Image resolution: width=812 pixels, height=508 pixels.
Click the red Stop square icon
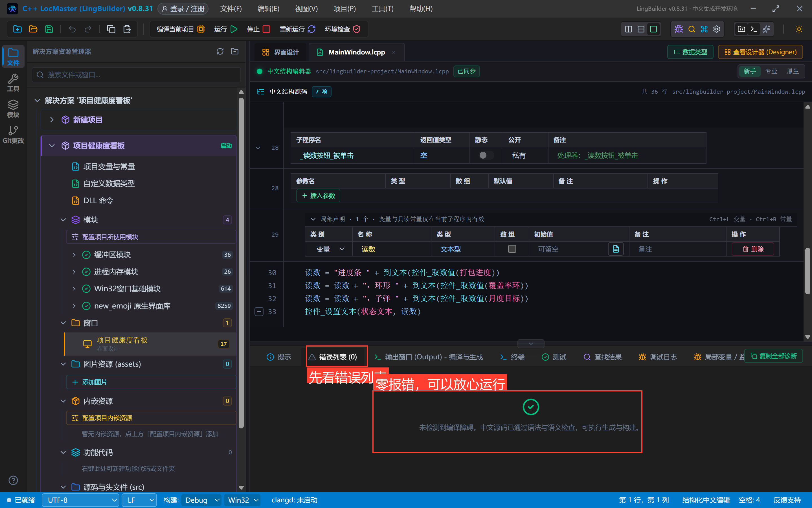click(x=266, y=29)
